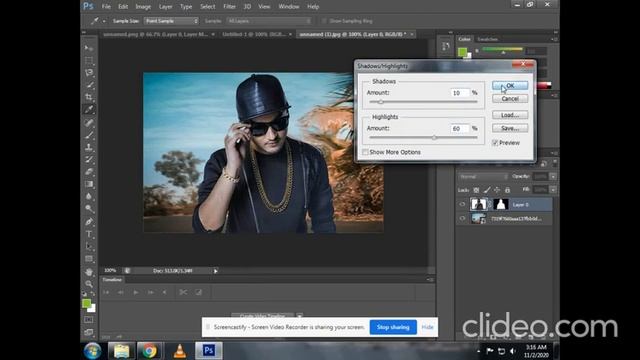
Task: Click the Shadows Amount slider handle
Action: pos(380,102)
